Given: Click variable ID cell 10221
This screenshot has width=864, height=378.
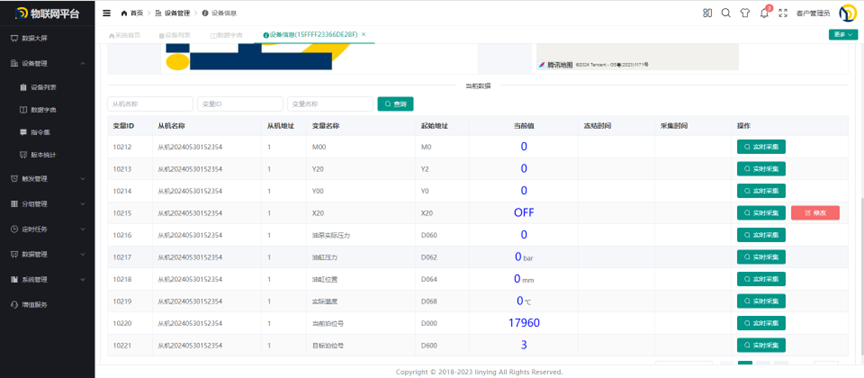Looking at the screenshot, I should (x=122, y=345).
